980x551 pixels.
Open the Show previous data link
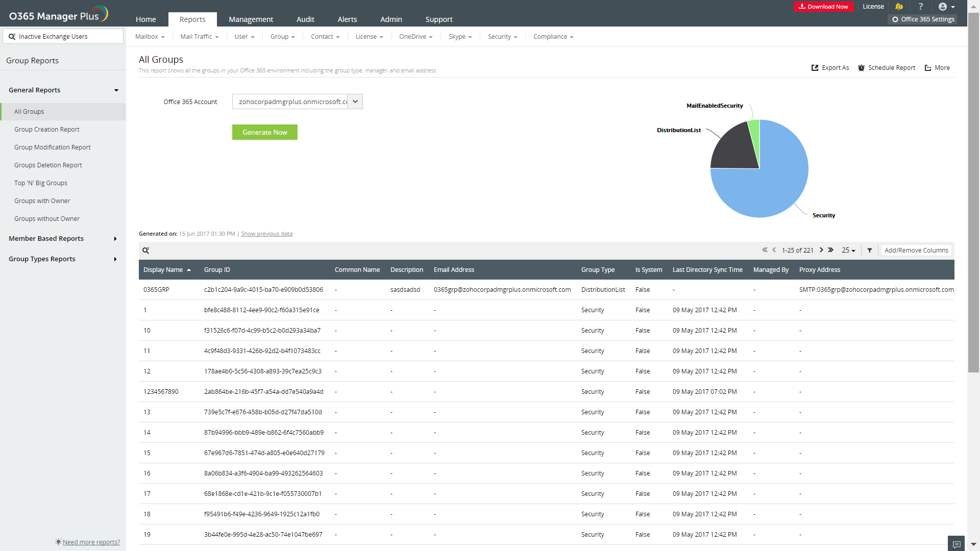[266, 234]
